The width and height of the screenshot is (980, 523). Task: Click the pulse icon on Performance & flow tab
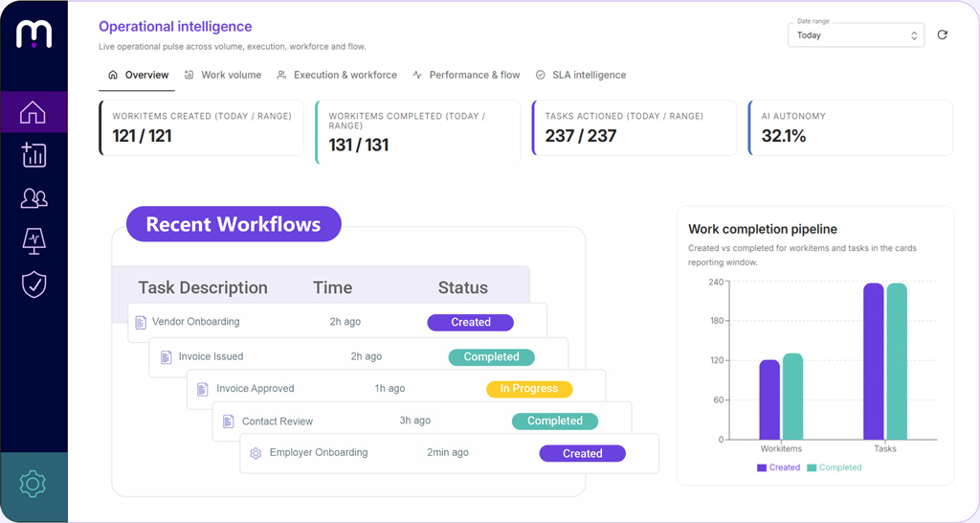click(417, 75)
